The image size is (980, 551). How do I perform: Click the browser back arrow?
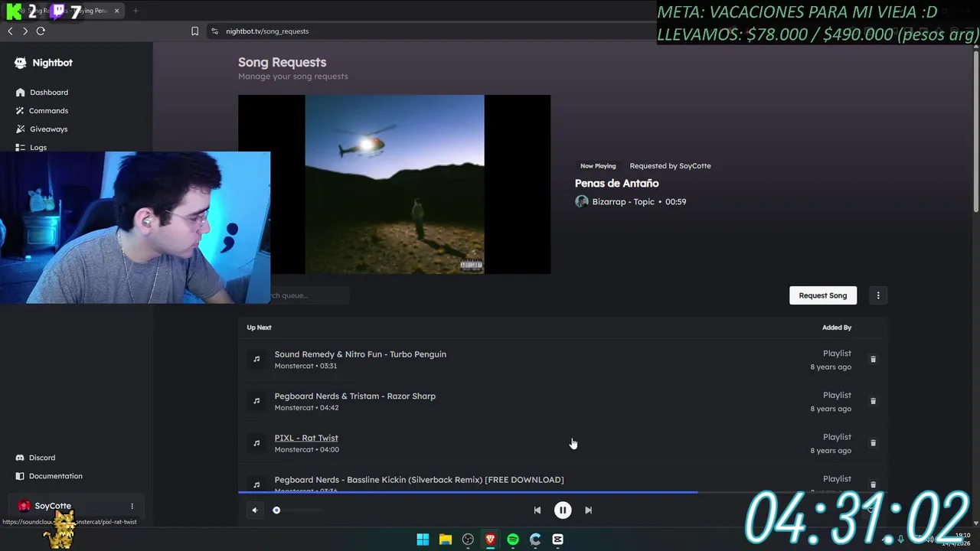10,31
